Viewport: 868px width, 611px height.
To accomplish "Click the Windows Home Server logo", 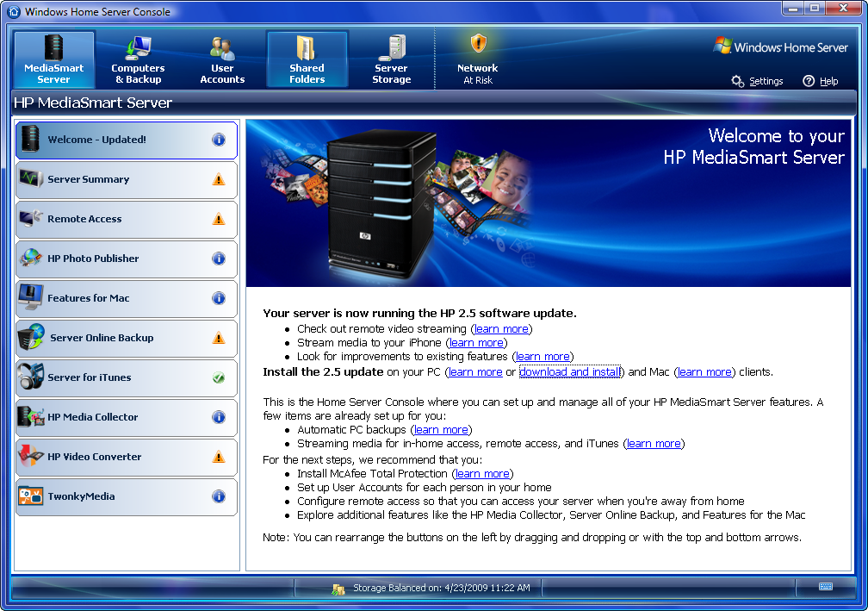I will [x=780, y=47].
